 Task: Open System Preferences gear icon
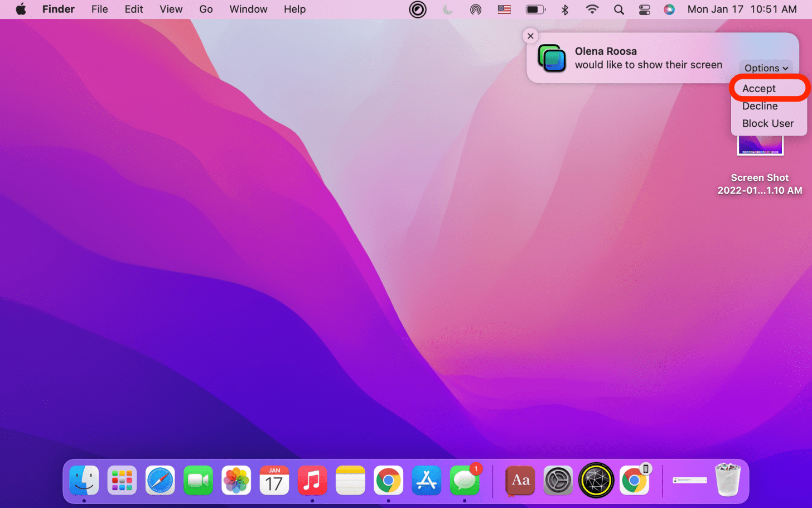tap(558, 480)
